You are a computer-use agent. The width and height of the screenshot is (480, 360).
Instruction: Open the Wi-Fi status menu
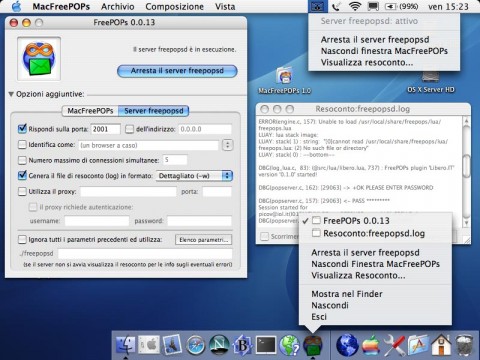coord(355,6)
